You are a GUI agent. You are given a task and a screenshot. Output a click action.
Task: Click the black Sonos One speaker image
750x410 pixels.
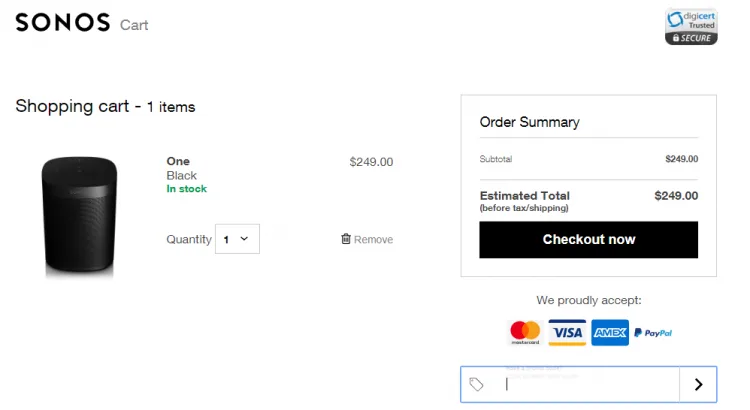pyautogui.click(x=80, y=215)
